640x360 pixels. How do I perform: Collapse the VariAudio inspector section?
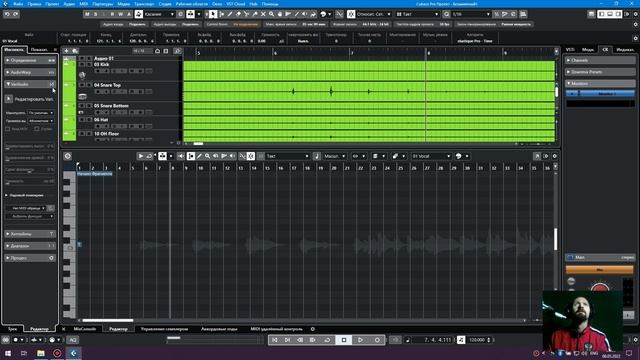tap(29, 84)
